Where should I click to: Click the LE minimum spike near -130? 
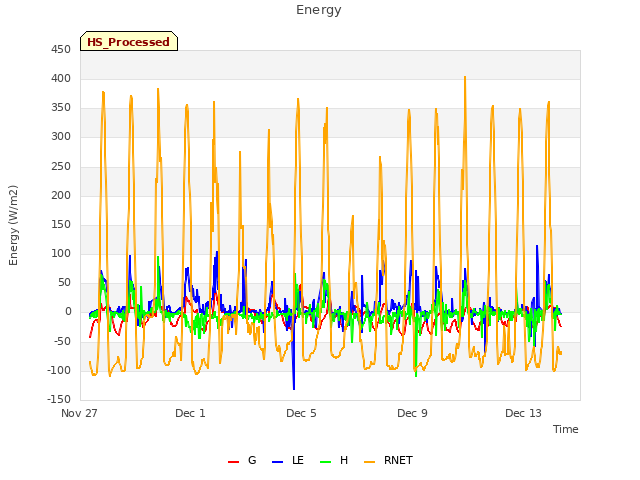coord(294,389)
